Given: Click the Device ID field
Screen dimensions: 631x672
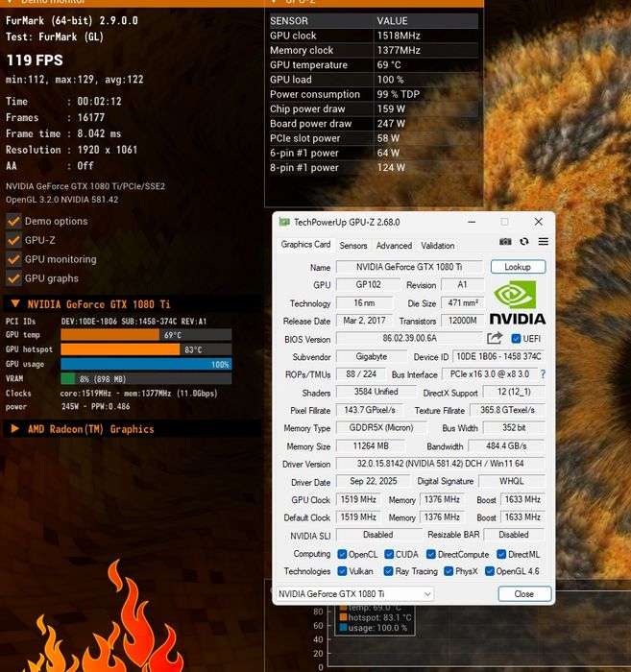Looking at the screenshot, I should point(498,356).
